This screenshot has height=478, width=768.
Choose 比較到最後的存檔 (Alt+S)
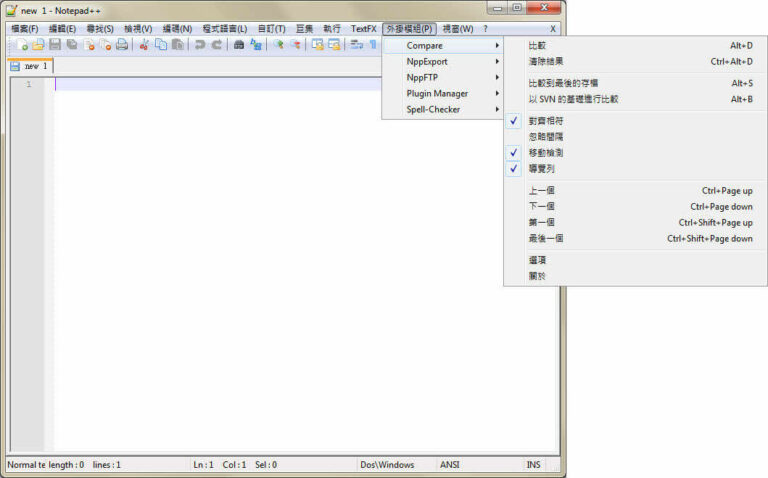click(x=635, y=83)
